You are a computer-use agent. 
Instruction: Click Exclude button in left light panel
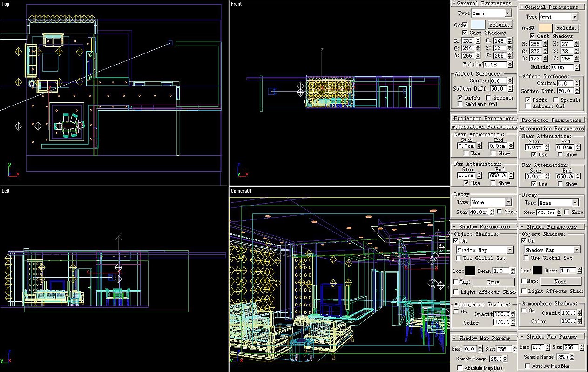coord(500,25)
